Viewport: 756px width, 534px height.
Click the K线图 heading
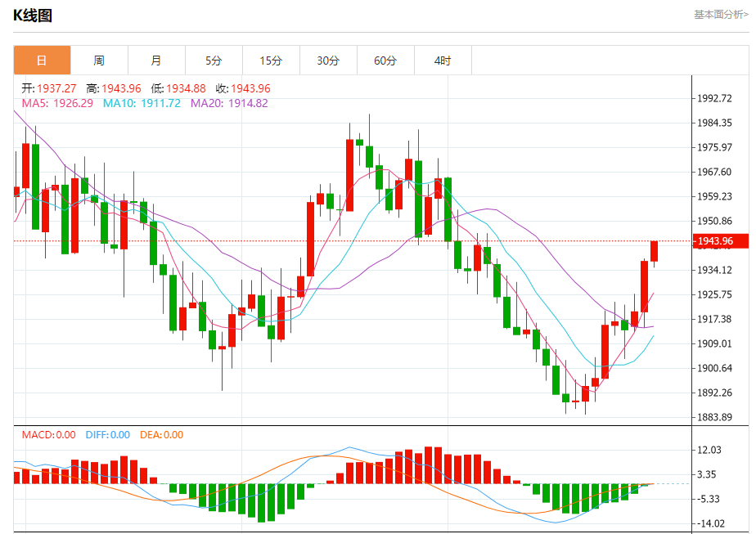32,16
